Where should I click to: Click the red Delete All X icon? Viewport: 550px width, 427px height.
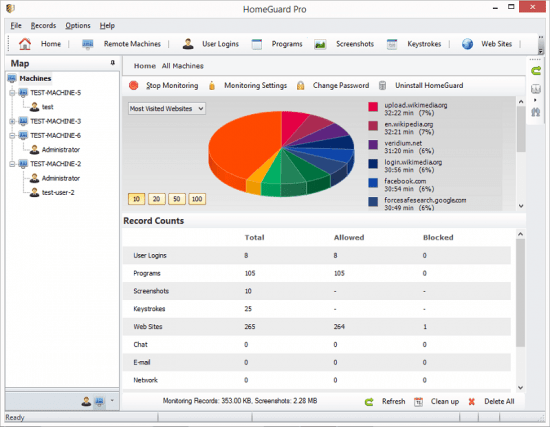point(471,402)
